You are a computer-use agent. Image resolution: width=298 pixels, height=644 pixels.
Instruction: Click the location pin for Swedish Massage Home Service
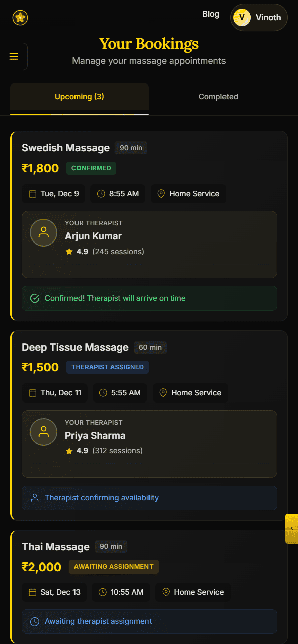pos(161,194)
